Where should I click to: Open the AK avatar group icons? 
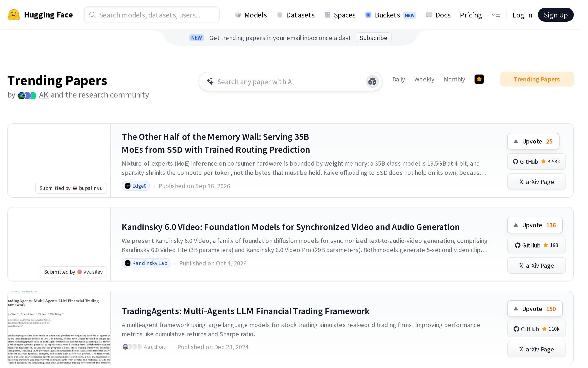point(27,95)
